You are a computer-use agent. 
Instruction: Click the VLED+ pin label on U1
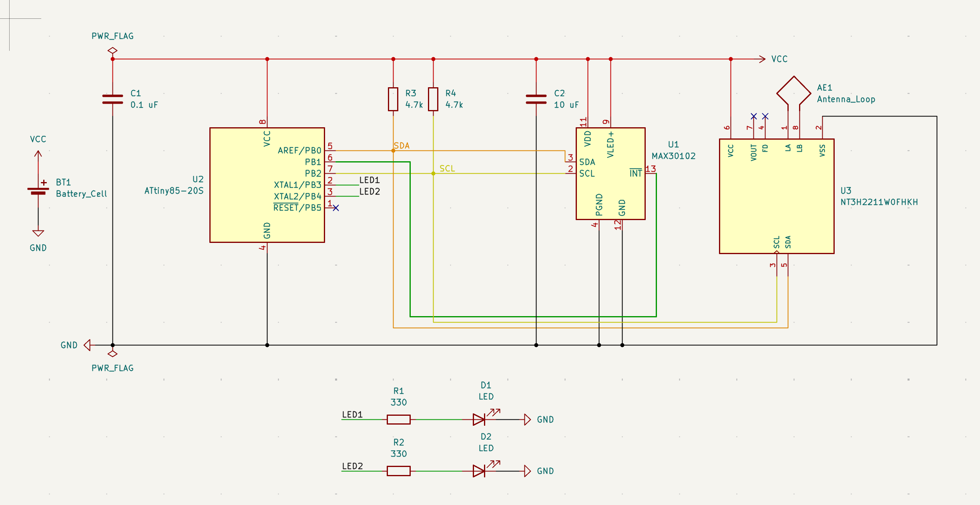pyautogui.click(x=610, y=144)
